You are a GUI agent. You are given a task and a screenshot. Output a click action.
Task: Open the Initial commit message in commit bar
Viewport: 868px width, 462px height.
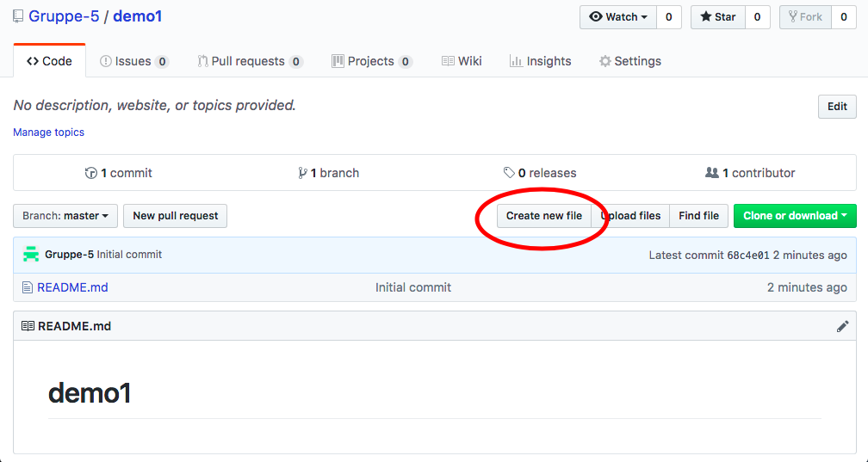[x=129, y=255]
